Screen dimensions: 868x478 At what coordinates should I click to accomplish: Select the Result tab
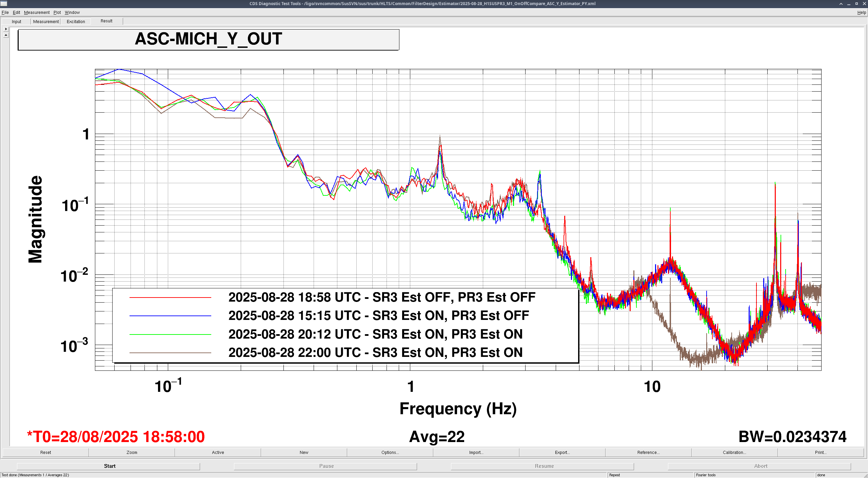(x=106, y=21)
